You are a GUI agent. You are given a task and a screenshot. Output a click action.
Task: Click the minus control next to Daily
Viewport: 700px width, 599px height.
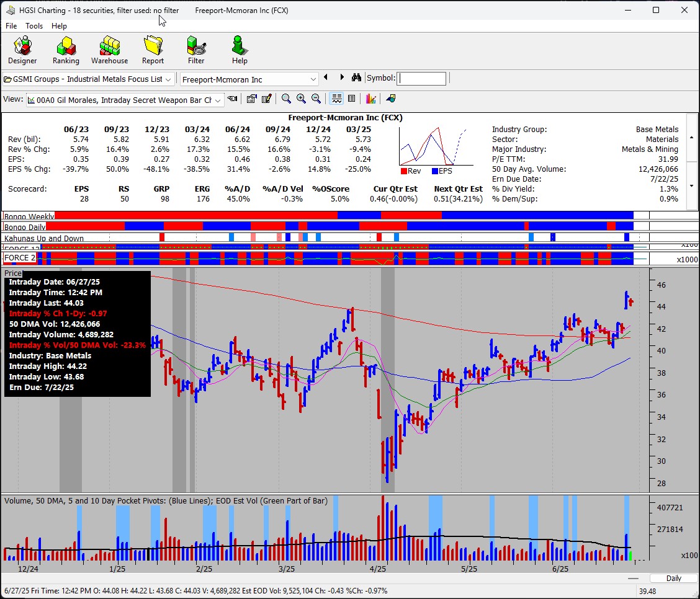[632, 579]
